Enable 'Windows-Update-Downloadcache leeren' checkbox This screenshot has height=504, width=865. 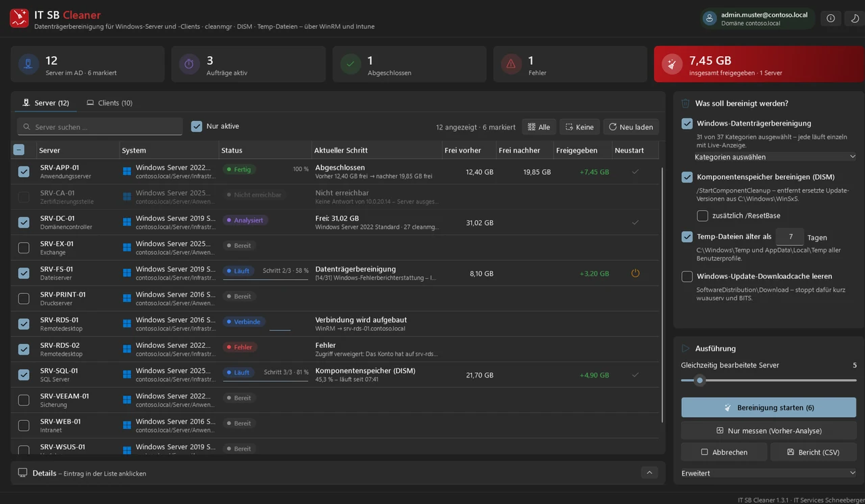click(x=687, y=276)
